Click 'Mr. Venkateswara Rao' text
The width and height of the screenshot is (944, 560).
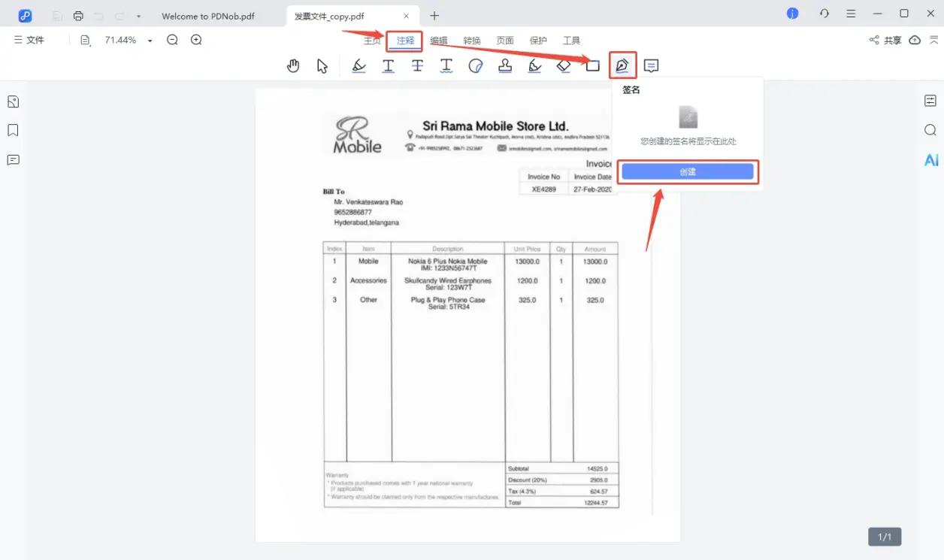pyautogui.click(x=368, y=202)
